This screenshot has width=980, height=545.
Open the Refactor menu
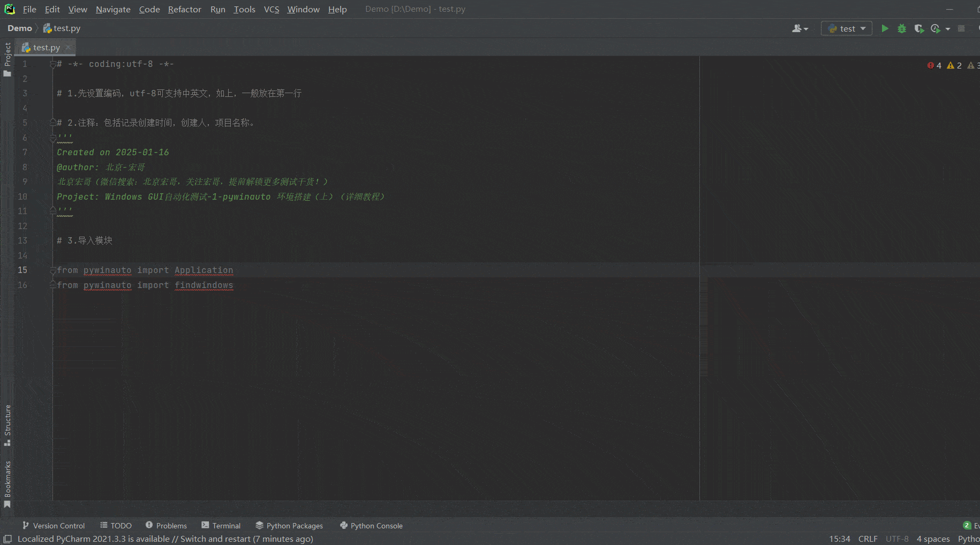point(185,9)
